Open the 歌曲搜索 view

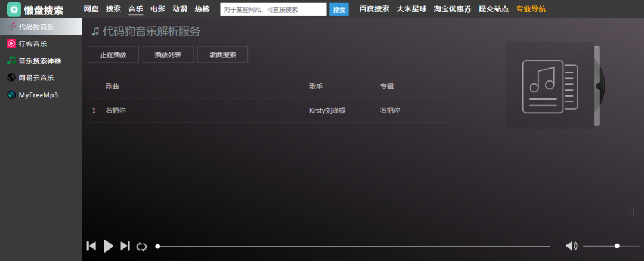click(x=222, y=55)
